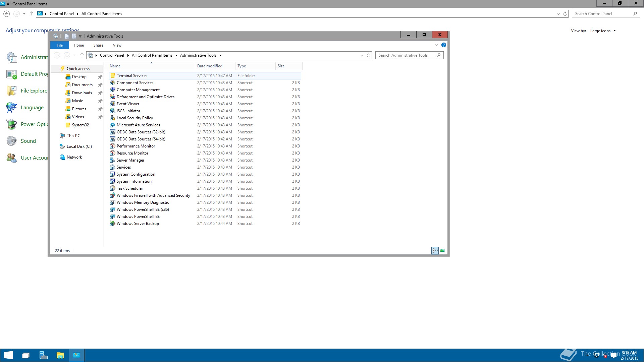Click the Windows Server Backup icon
Viewport: 644px width, 362px height.
pyautogui.click(x=113, y=224)
